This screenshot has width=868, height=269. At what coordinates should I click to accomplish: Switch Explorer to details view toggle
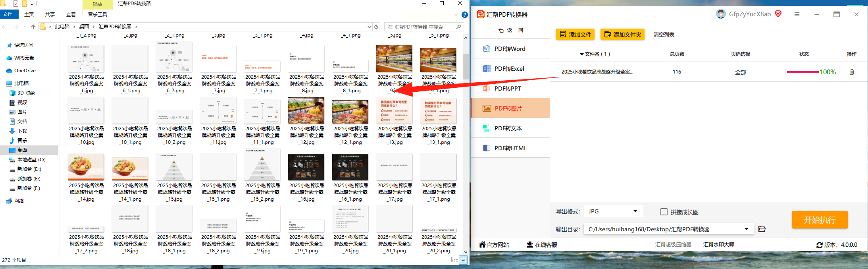tap(454, 260)
